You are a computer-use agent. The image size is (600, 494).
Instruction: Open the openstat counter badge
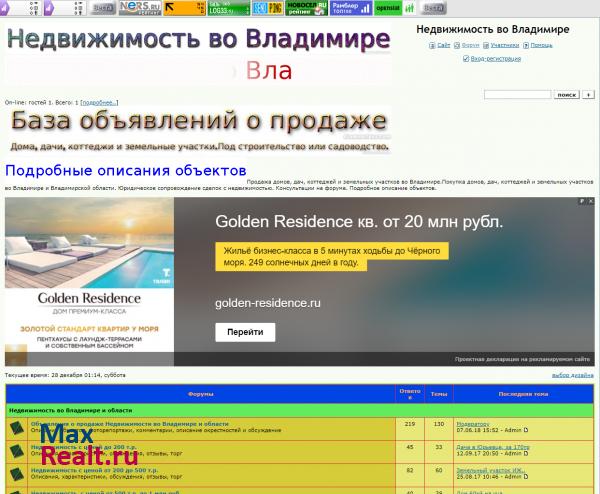(x=388, y=8)
